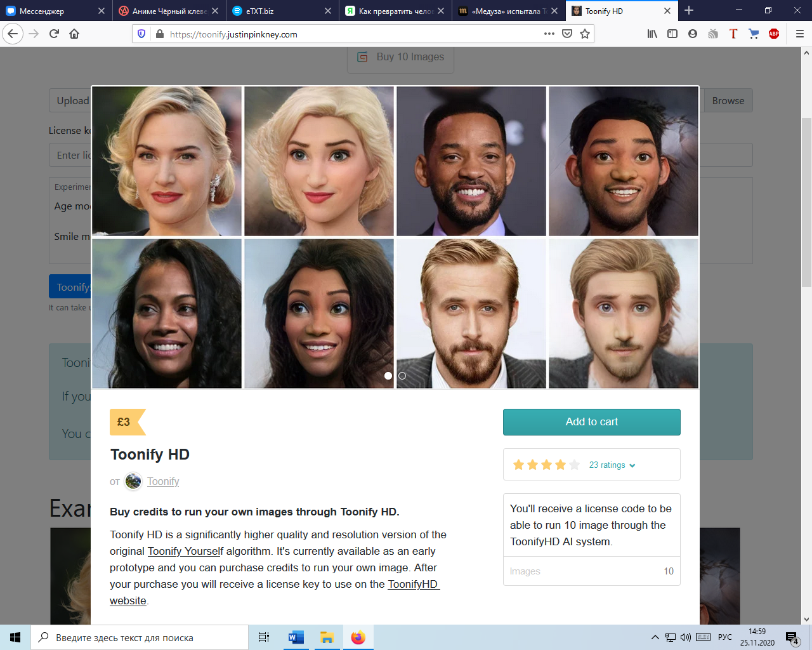Click the Windows search box
This screenshot has width=812, height=650.
140,637
